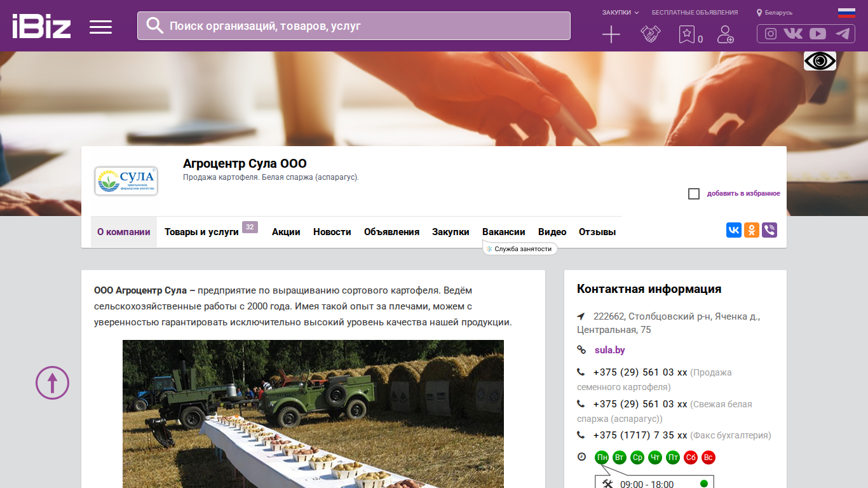Share company via Odnoklassniki button

tap(752, 230)
